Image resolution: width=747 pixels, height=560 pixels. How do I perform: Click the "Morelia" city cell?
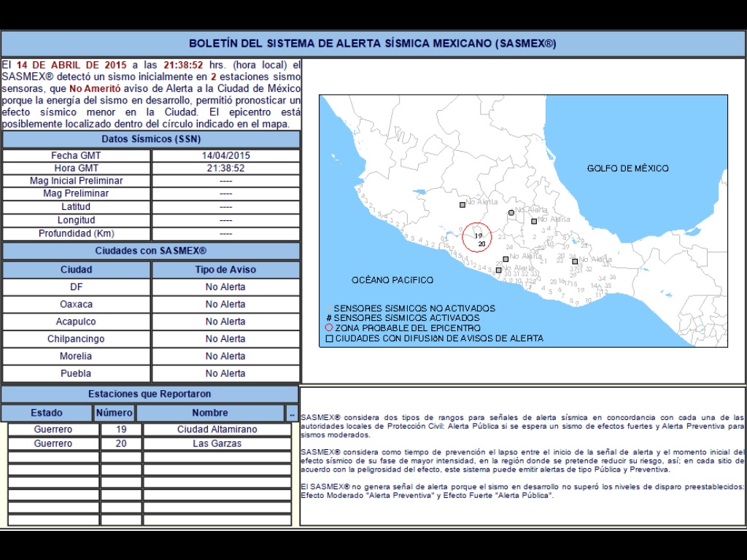coord(76,356)
